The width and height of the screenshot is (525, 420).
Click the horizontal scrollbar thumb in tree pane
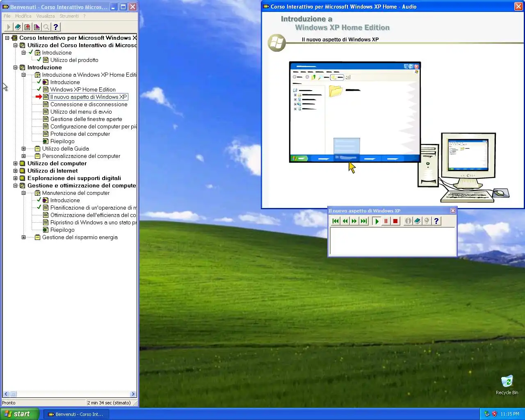[13, 394]
